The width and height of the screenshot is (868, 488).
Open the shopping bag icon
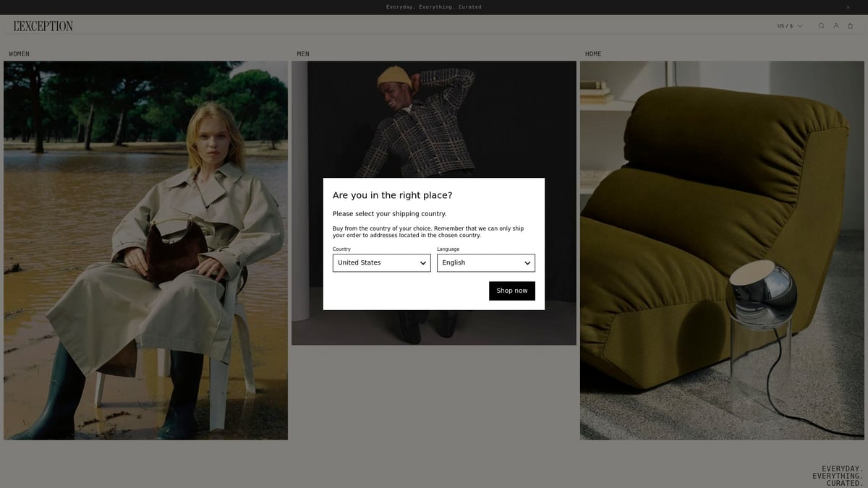click(x=850, y=26)
